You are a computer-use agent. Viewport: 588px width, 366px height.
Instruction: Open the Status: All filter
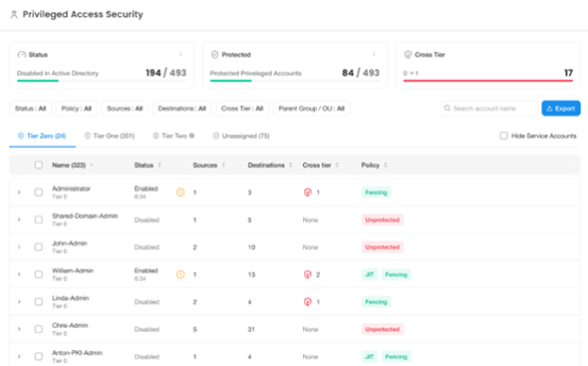click(x=30, y=109)
